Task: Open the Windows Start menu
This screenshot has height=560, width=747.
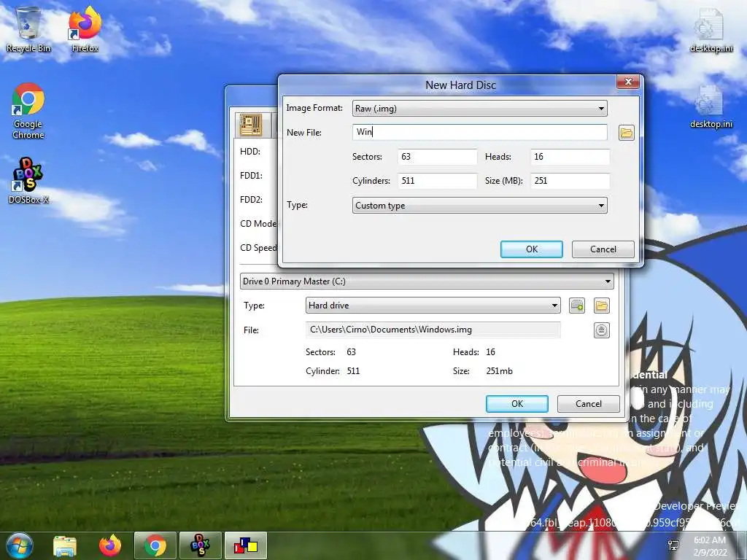Action: pyautogui.click(x=20, y=545)
